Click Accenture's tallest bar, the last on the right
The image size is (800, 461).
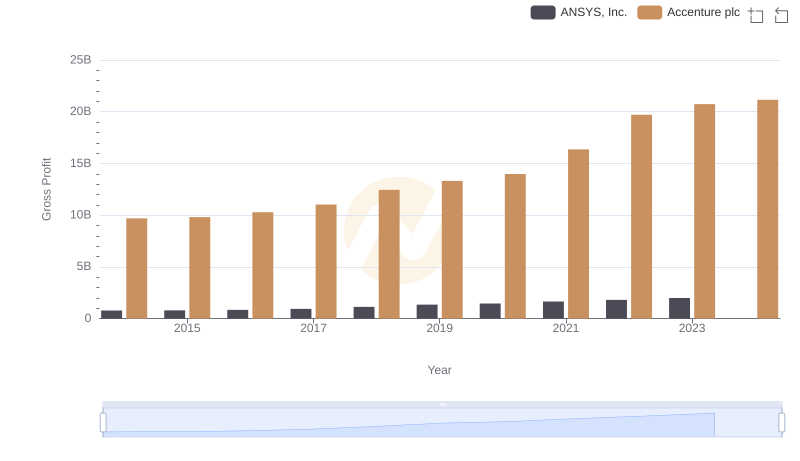tap(767, 209)
